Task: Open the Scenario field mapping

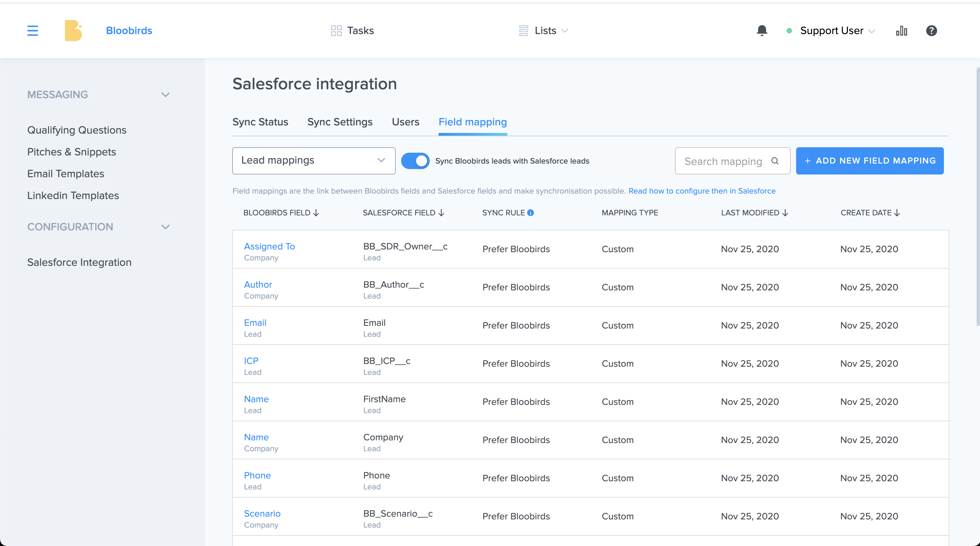Action: pos(262,513)
